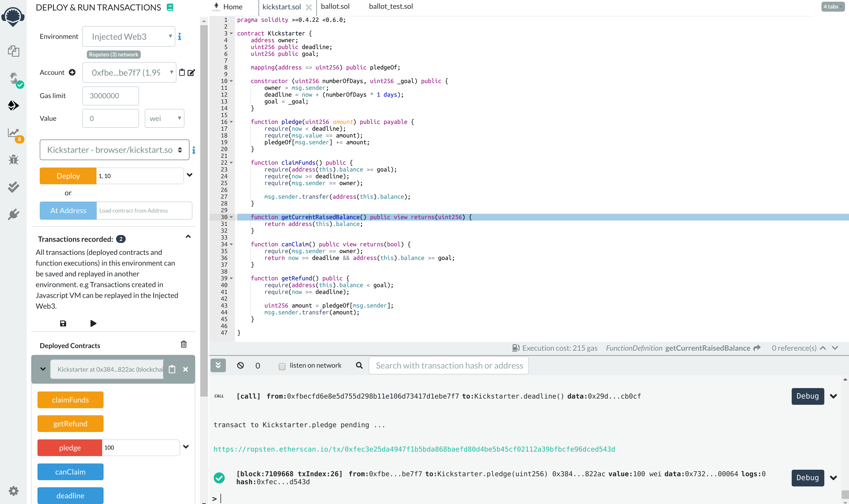
Task: Expand the Deploy button dropdown arrow
Action: [x=189, y=175]
